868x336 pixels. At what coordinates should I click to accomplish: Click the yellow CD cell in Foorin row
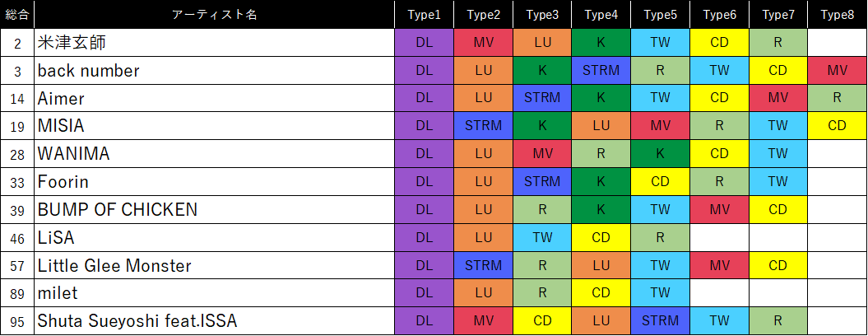660,182
